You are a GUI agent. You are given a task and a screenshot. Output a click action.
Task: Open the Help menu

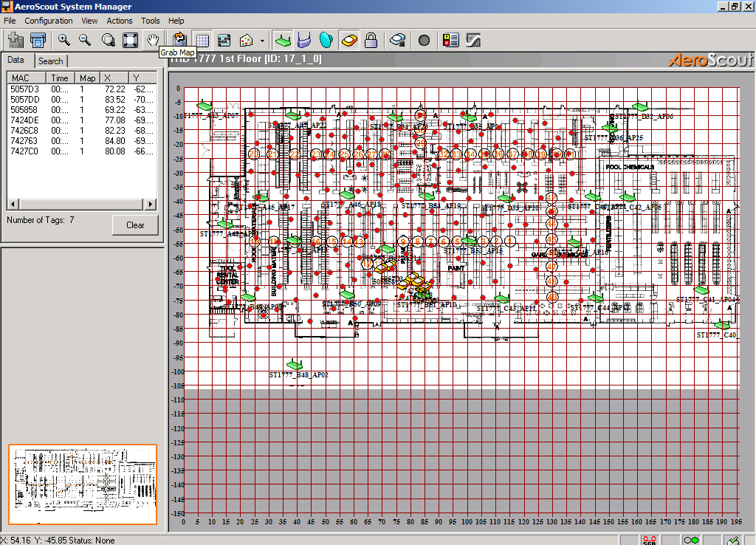pos(176,21)
